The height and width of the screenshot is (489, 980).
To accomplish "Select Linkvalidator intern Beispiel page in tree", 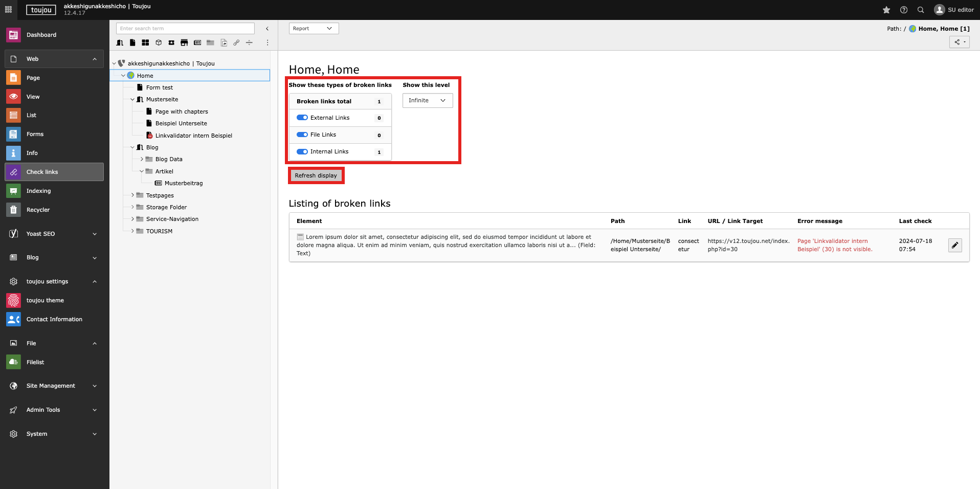I will pyautogui.click(x=193, y=136).
